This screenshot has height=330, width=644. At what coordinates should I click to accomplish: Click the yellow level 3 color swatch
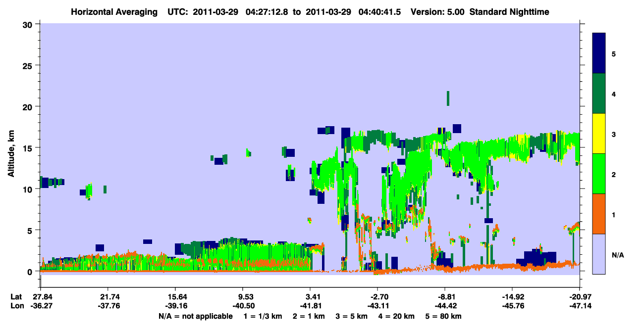click(x=599, y=134)
